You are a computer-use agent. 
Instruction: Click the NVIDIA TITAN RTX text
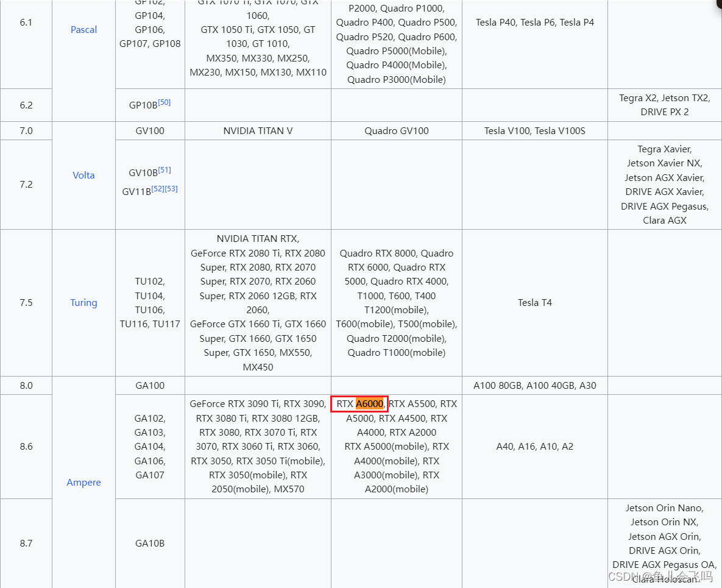point(257,238)
